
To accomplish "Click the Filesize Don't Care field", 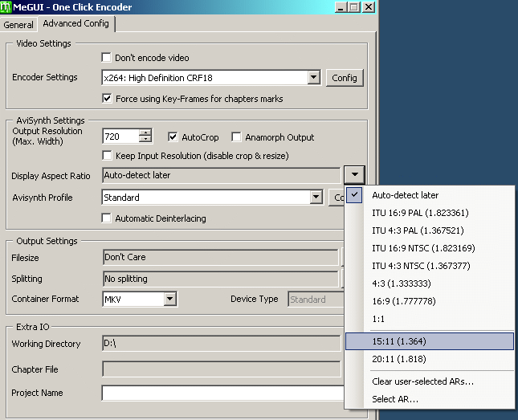I will [x=221, y=257].
